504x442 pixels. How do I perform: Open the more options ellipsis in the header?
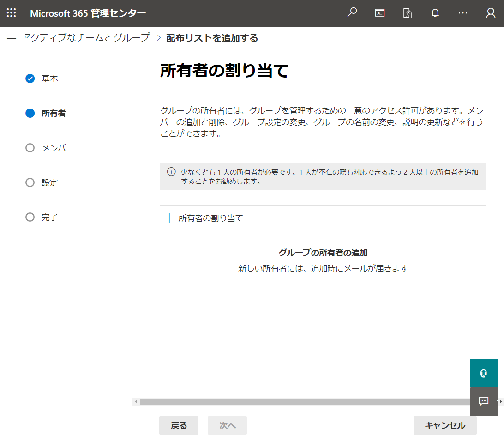pos(463,13)
